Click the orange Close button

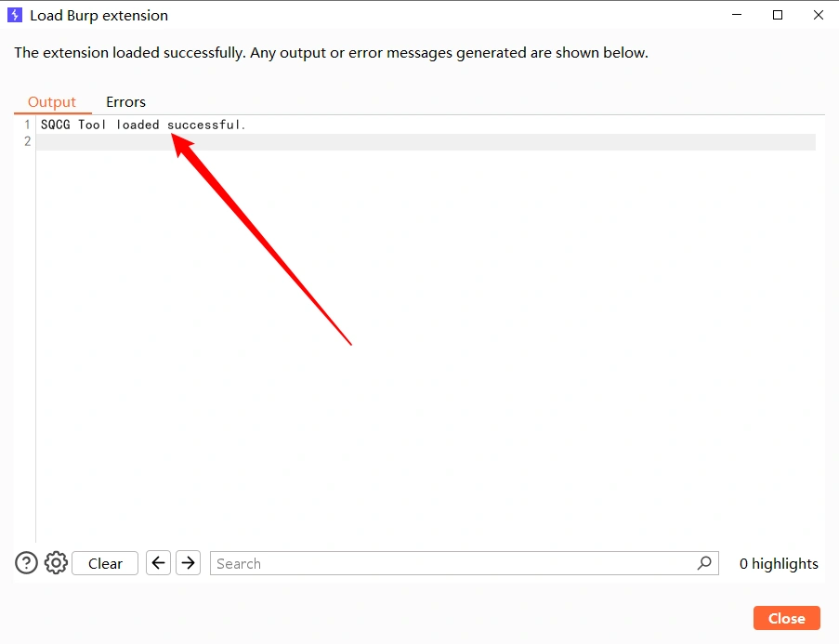click(x=786, y=618)
